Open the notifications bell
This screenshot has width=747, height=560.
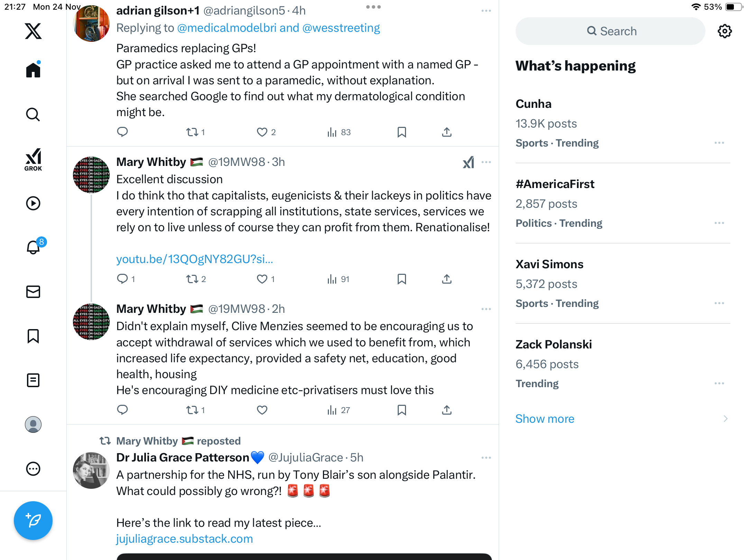coord(33,248)
